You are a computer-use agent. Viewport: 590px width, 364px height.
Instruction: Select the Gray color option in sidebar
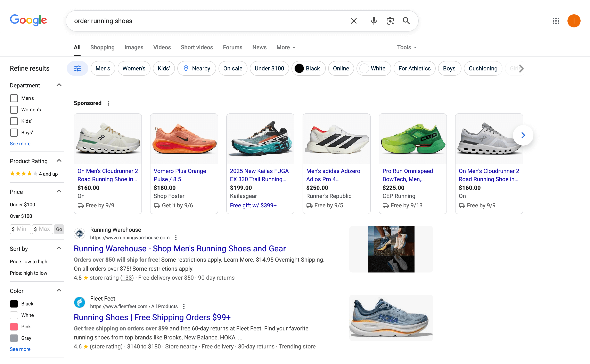point(14,338)
